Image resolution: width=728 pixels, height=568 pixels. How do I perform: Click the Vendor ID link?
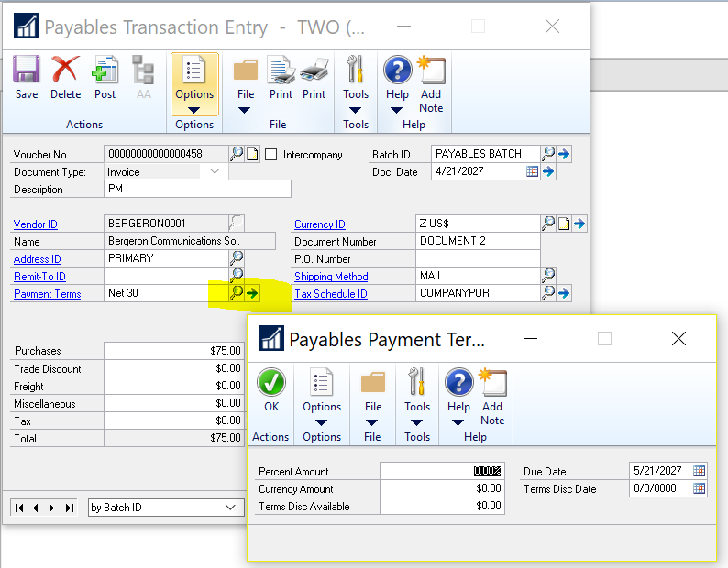tap(36, 224)
